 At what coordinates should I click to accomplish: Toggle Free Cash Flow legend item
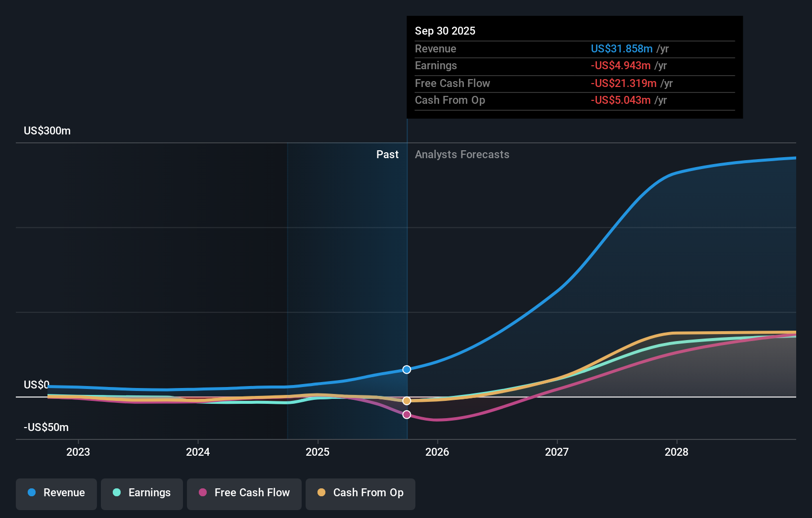(244, 493)
